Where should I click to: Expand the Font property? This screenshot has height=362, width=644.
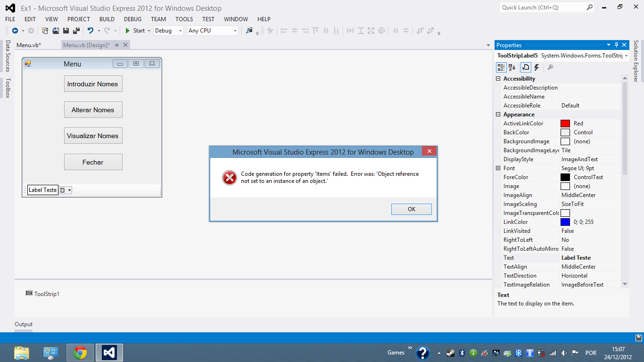point(498,168)
